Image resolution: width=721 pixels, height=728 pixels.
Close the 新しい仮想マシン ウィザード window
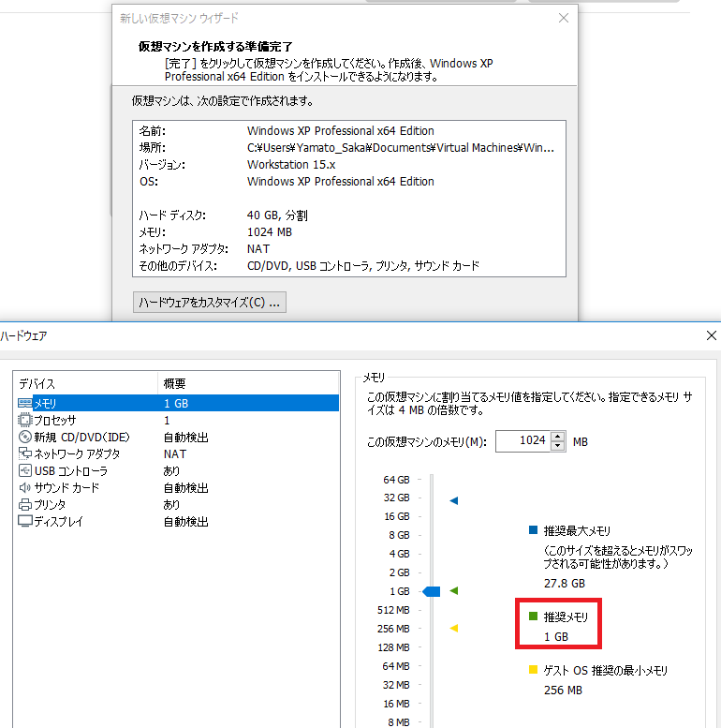tap(564, 18)
